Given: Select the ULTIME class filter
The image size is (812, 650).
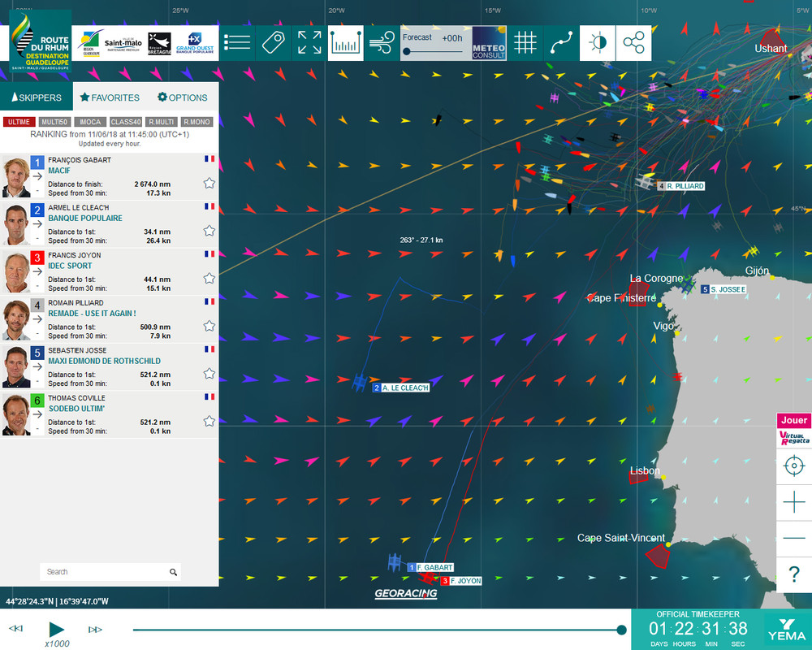Looking at the screenshot, I should point(19,122).
